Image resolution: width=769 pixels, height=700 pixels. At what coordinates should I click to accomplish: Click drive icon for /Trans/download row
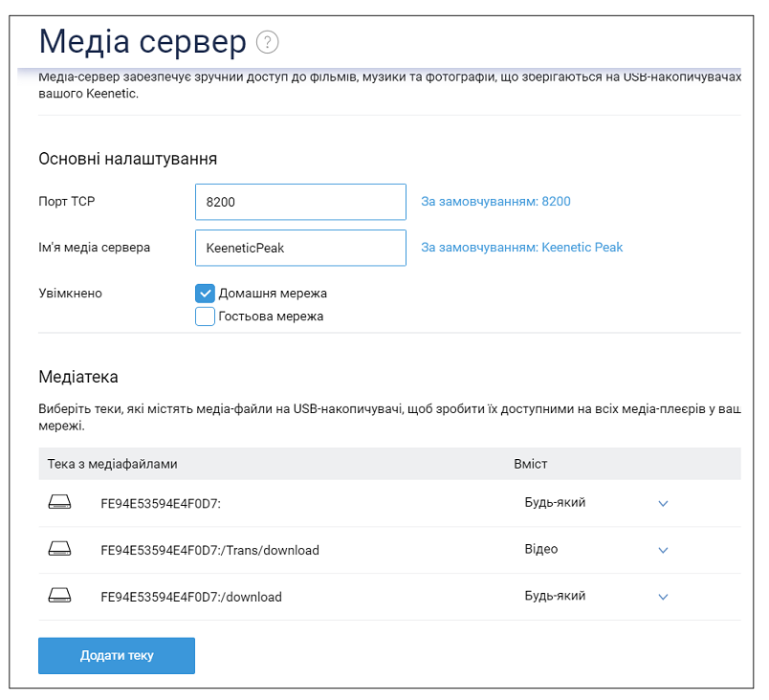[x=59, y=549]
